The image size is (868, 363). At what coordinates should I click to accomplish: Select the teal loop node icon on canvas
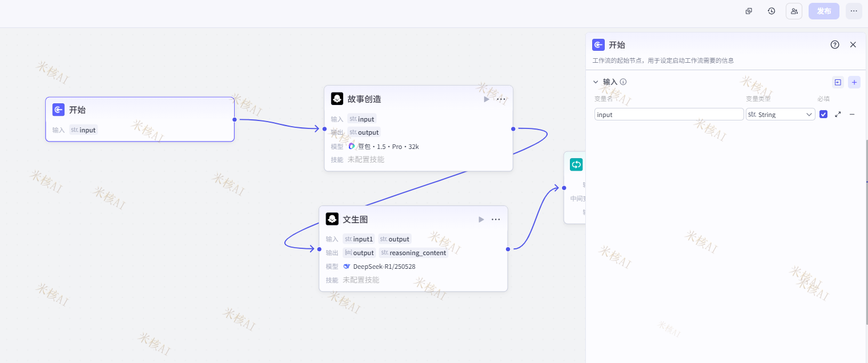(x=576, y=164)
